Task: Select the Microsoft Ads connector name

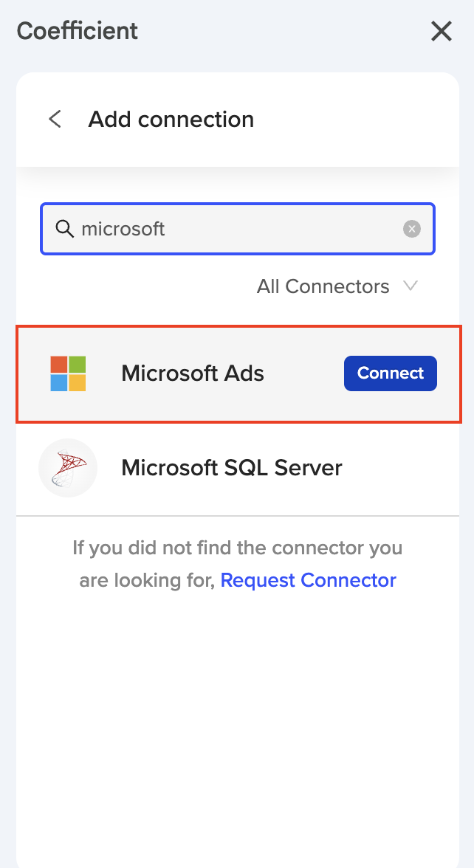Action: [x=193, y=373]
